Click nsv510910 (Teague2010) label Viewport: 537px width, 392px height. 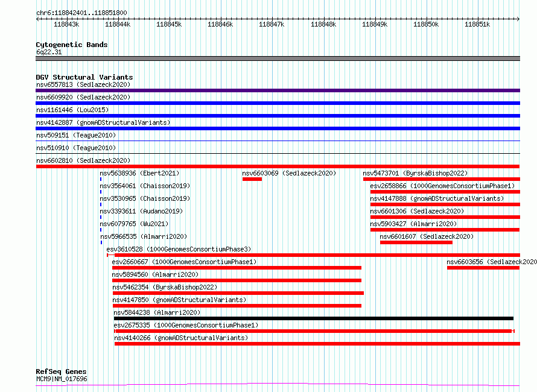[76, 148]
